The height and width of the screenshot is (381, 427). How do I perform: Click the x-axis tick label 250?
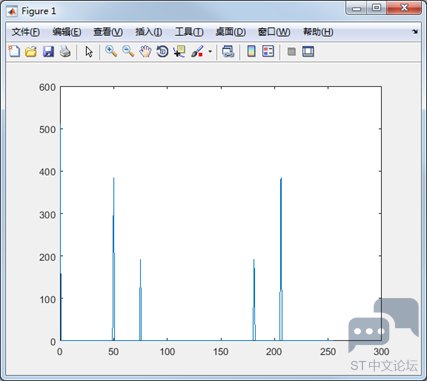pos(328,352)
